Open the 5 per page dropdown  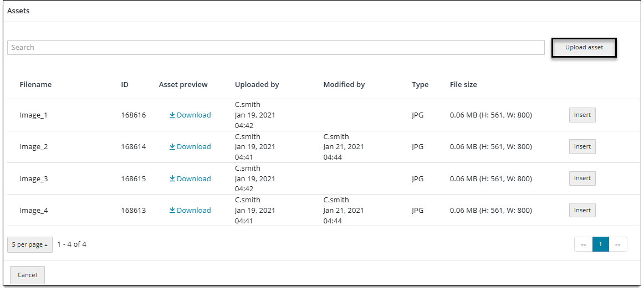click(29, 244)
